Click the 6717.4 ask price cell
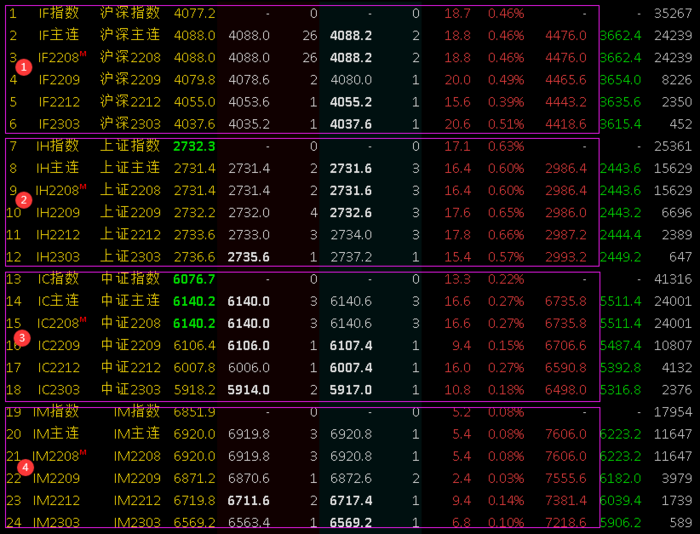Image resolution: width=700 pixels, height=534 pixels. click(x=351, y=501)
